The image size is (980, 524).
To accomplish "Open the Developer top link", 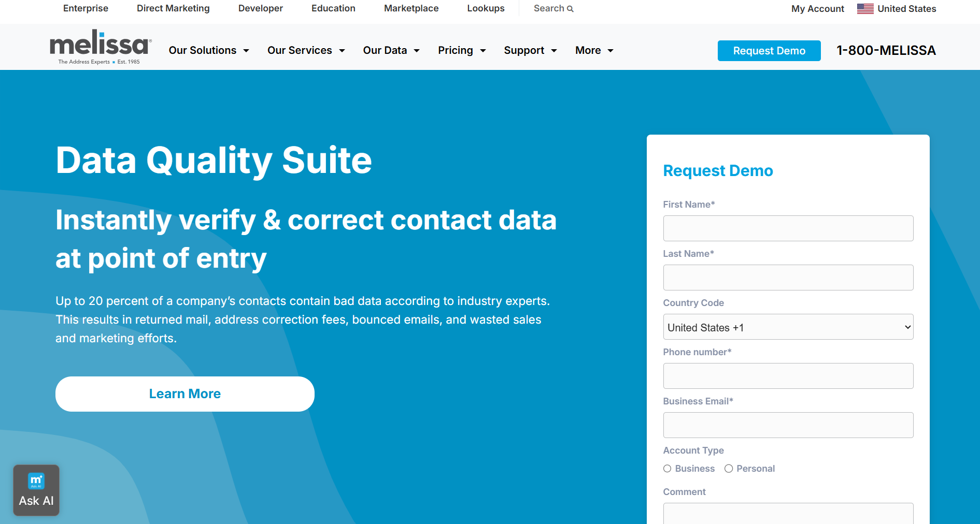I will click(x=261, y=8).
